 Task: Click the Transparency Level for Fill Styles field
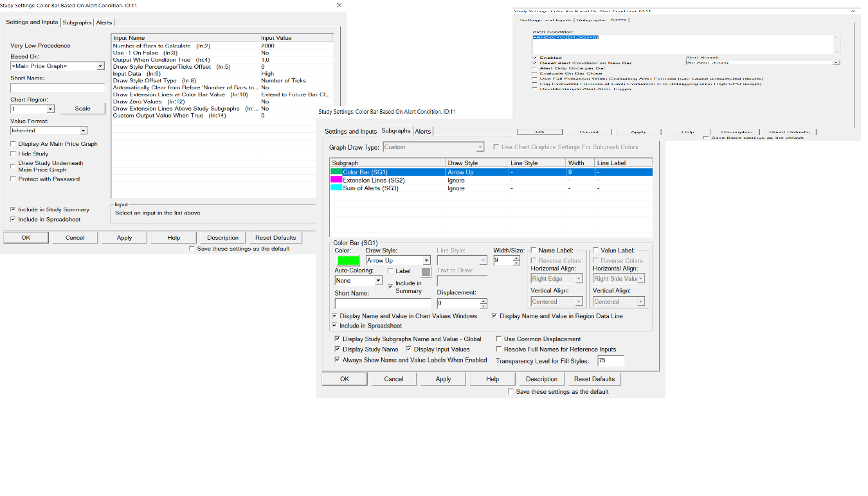[x=610, y=360]
